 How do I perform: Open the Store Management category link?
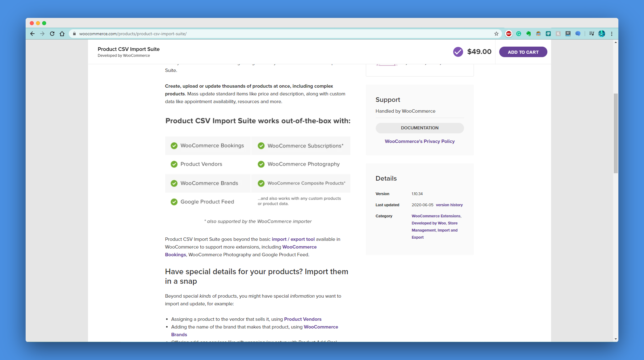click(x=435, y=227)
